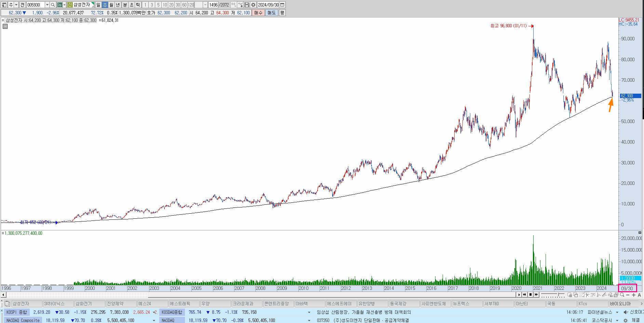The image size is (644, 323).
Task: Click the 매도 sell button
Action: (272, 13)
